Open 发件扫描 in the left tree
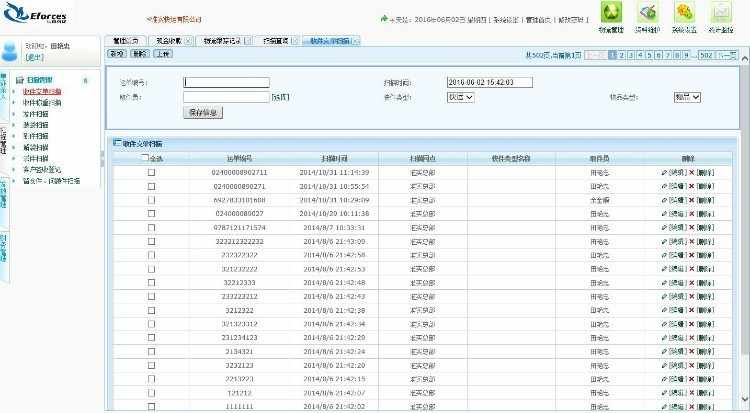 coord(36,114)
